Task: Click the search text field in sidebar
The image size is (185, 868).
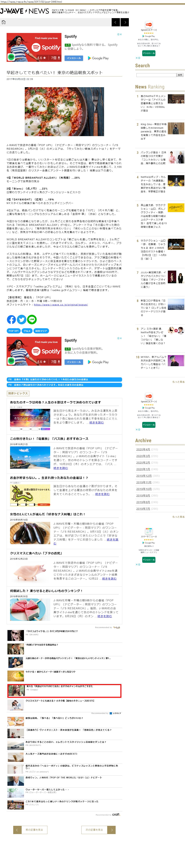Action: pos(156,75)
